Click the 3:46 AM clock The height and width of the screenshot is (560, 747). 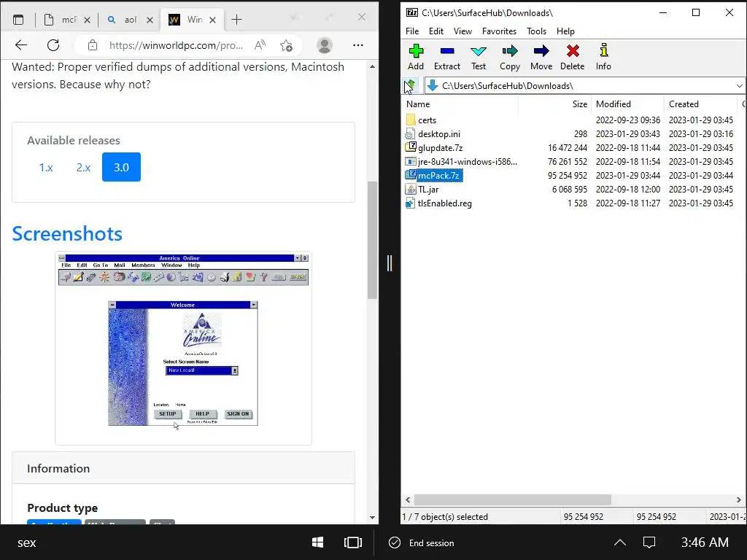(x=705, y=542)
